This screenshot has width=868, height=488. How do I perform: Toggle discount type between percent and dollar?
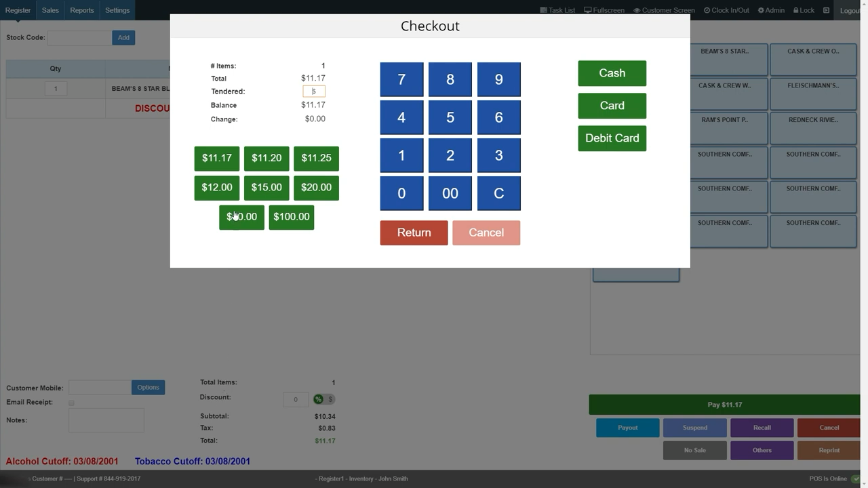tap(323, 399)
